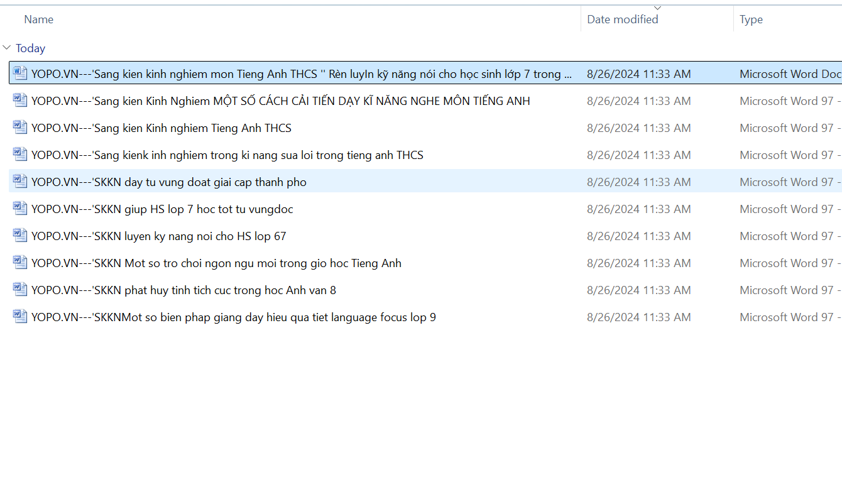The height and width of the screenshot is (504, 842).
Task: Sort by the Date modified column header
Action: (623, 19)
